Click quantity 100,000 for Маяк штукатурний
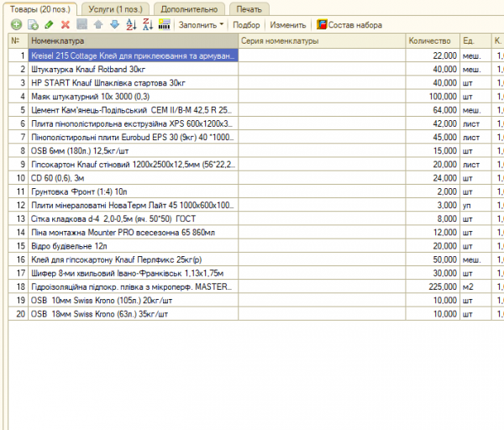The height and width of the screenshot is (430, 504). click(433, 97)
